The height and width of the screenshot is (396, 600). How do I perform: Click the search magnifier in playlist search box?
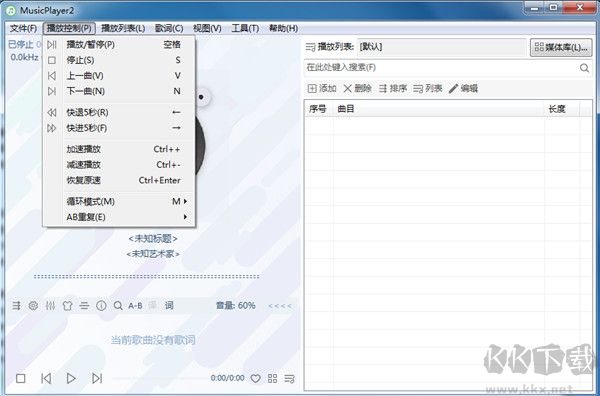coord(584,68)
